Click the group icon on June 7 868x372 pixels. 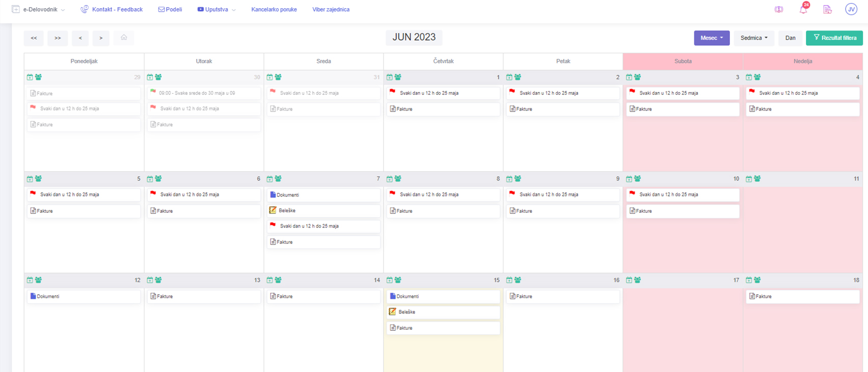278,179
